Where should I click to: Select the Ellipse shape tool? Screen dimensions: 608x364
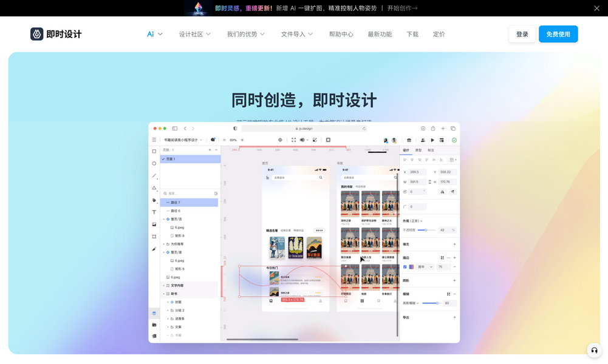154,163
